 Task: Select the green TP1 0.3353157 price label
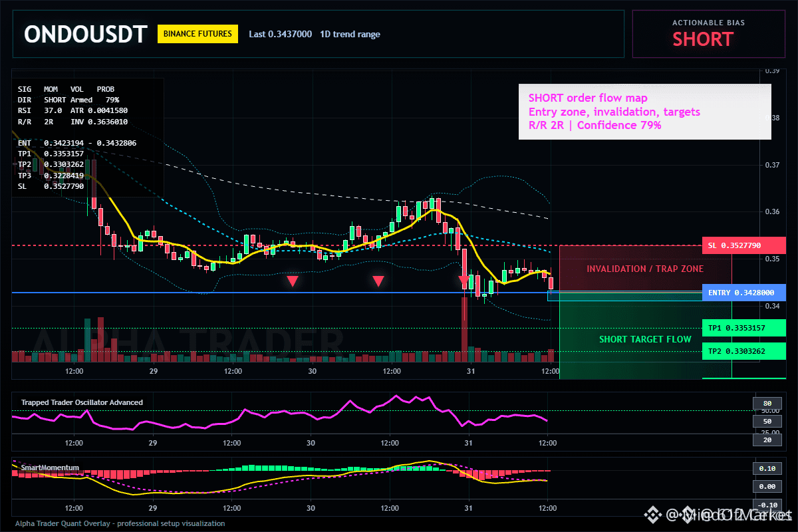click(x=743, y=328)
